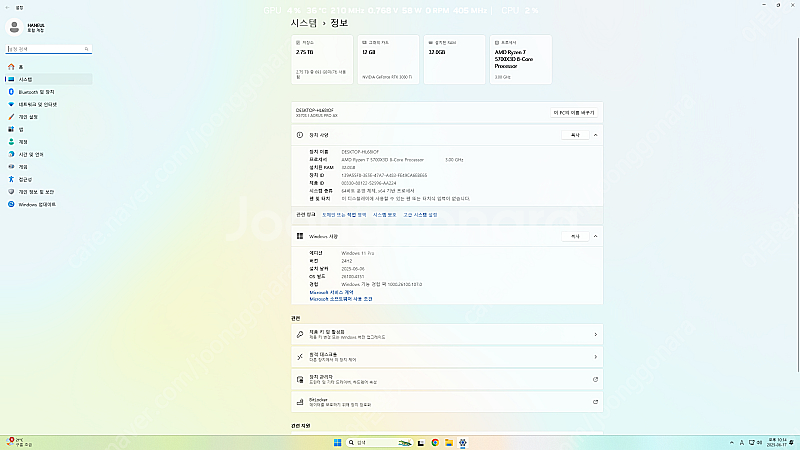Open the taskbar clock and date
This screenshot has width=800, height=450.
pos(777,442)
